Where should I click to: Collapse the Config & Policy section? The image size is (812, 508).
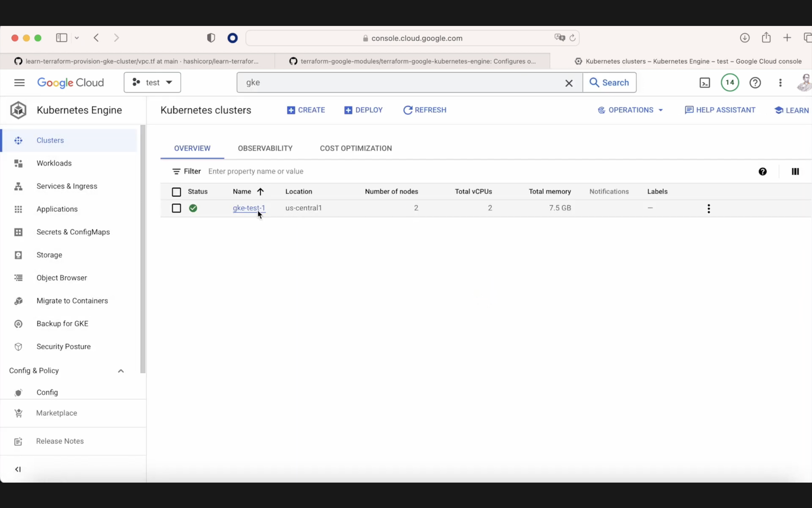point(121,371)
